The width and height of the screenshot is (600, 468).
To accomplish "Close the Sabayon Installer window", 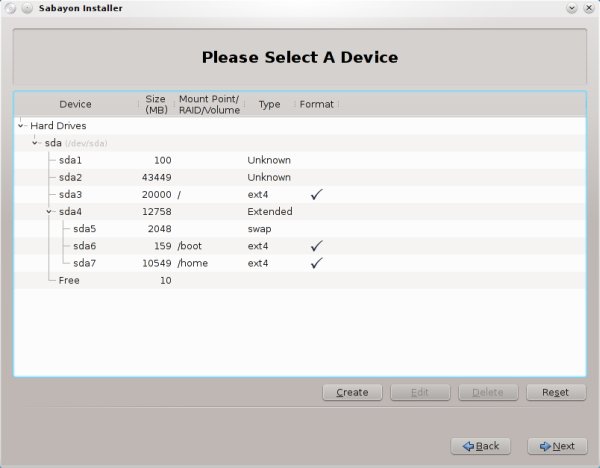I will tap(589, 8).
